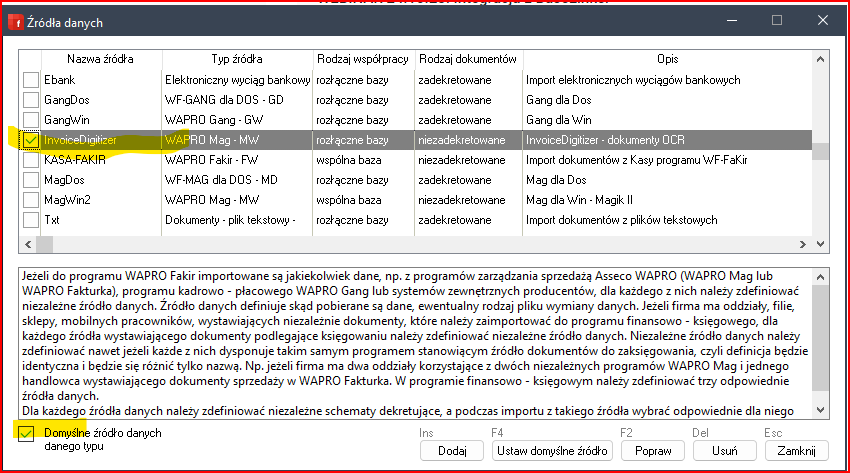Click the Typ źródła column header

click(x=237, y=59)
